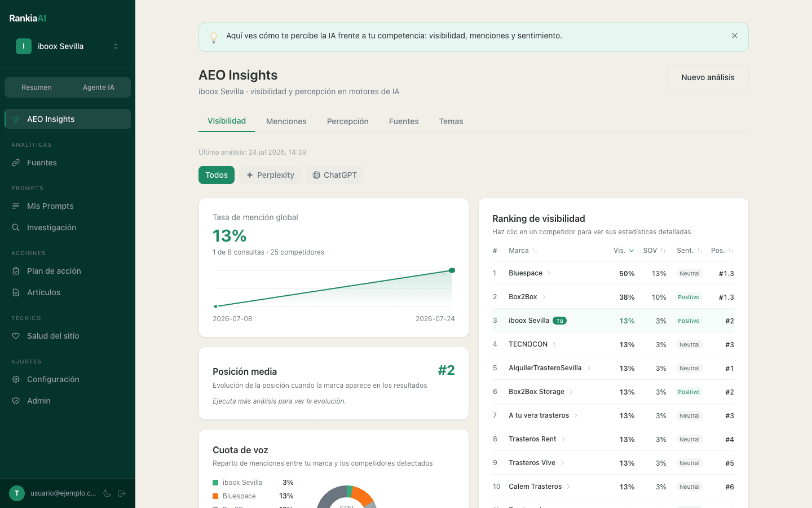Viewport: 812px width, 508px height.
Task: Open usuario@ejemplo account email
Action: click(x=63, y=493)
